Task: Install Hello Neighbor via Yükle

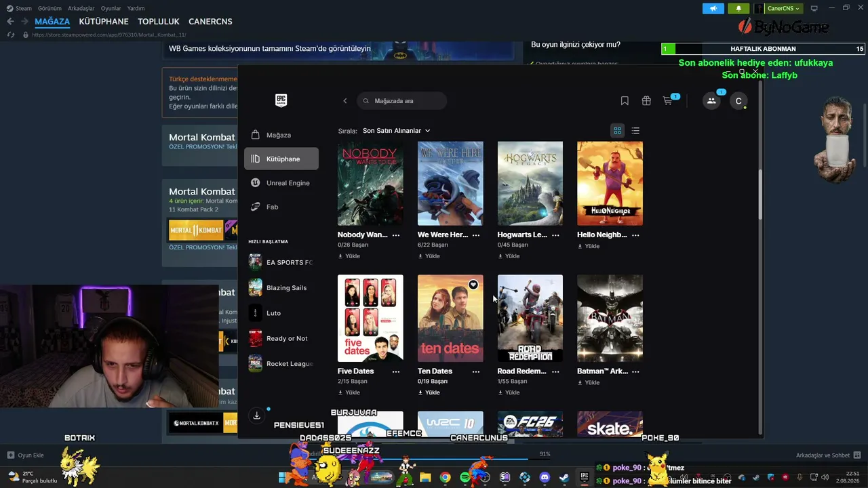Action: (x=589, y=246)
